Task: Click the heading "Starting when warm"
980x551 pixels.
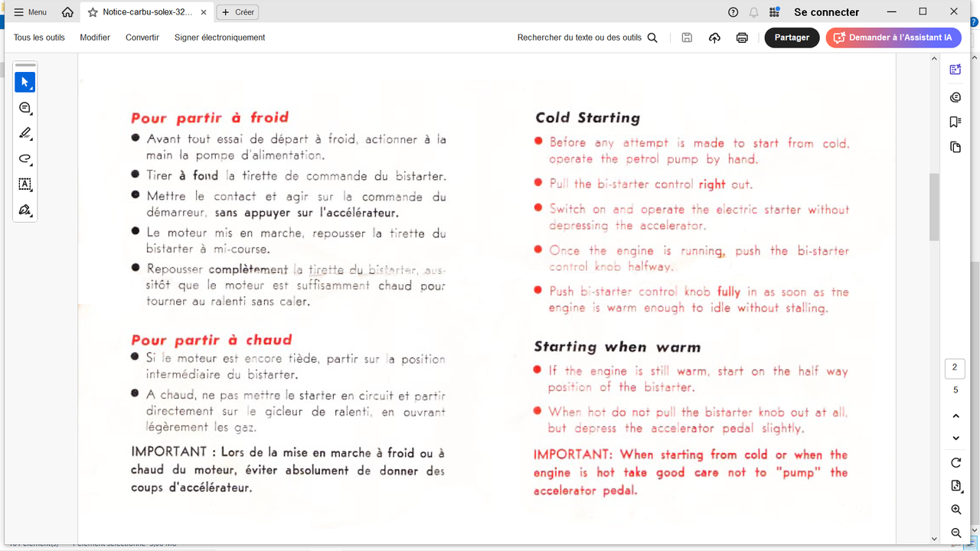Action: (617, 347)
